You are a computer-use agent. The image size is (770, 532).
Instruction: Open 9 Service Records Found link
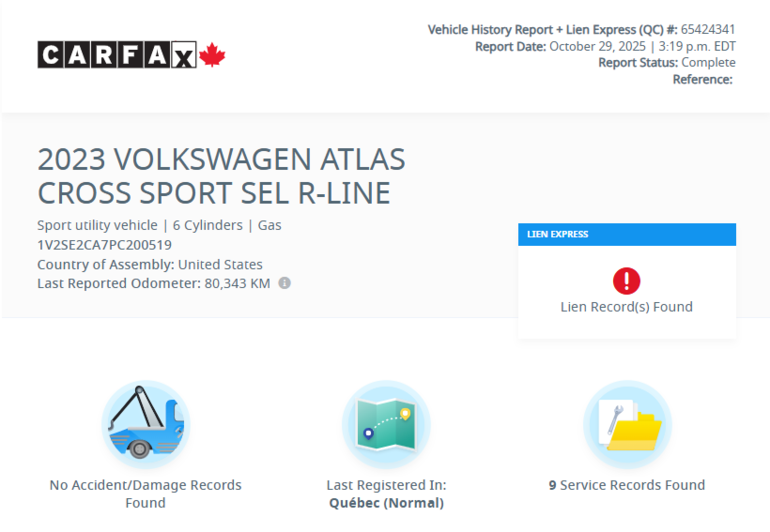(627, 485)
